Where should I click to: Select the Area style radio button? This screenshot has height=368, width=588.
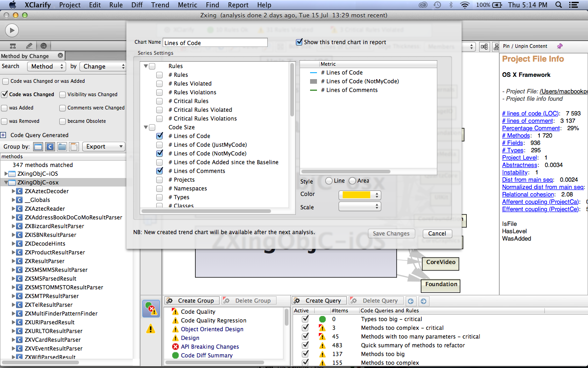click(x=352, y=181)
